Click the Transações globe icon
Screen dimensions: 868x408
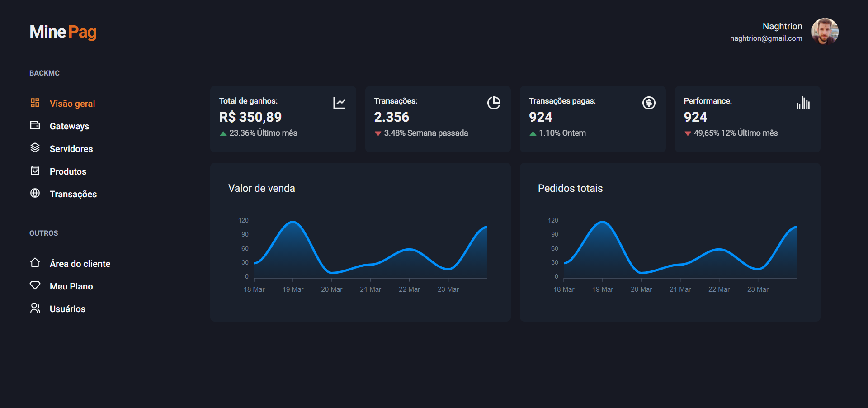coord(35,193)
